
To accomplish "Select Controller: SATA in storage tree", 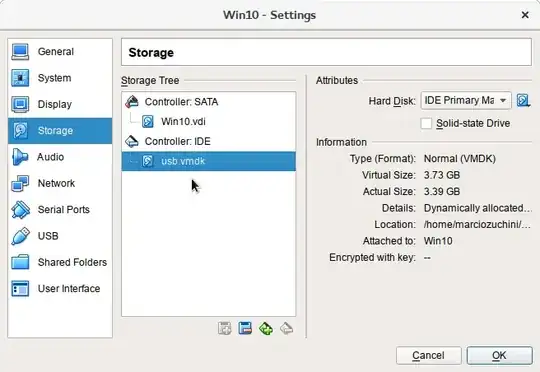I will pos(209,102).
